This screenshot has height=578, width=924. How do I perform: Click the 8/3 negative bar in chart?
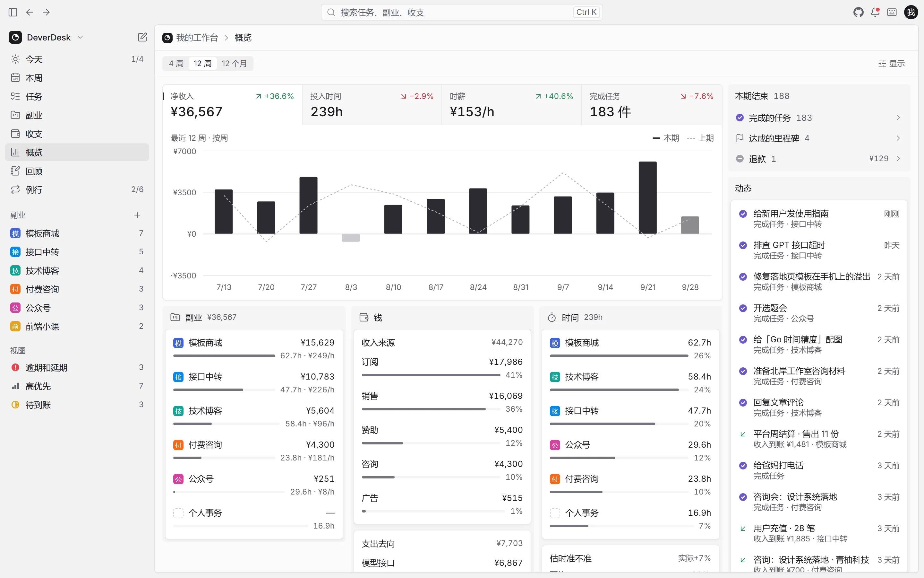(x=350, y=238)
